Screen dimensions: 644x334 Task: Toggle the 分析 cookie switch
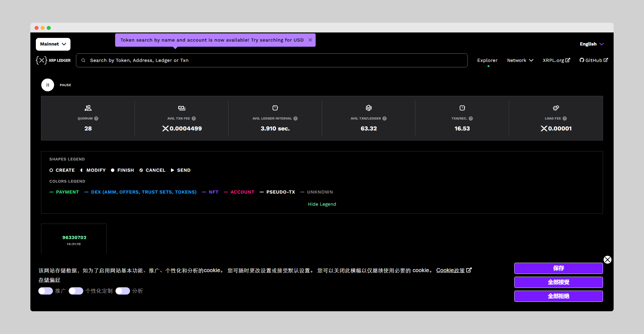tap(123, 291)
